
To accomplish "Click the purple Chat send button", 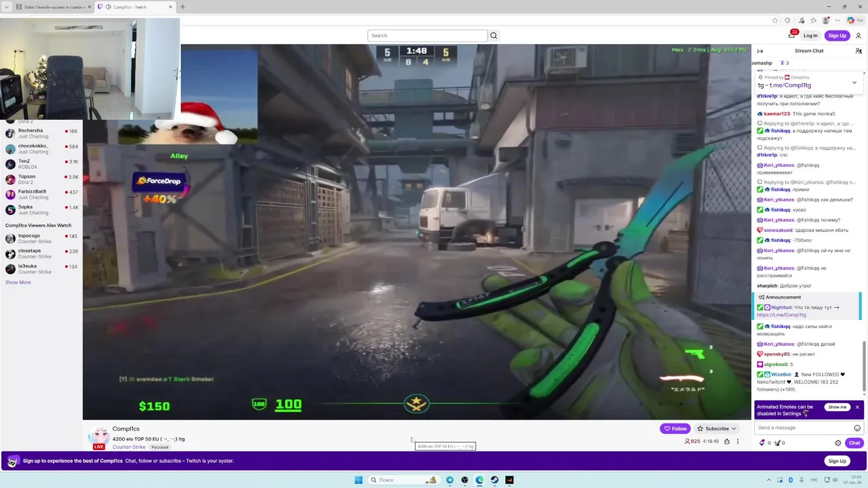I will (854, 443).
